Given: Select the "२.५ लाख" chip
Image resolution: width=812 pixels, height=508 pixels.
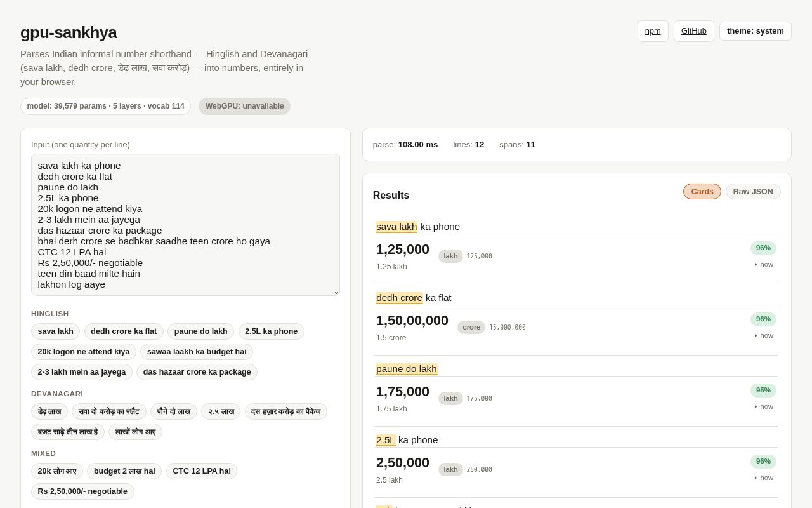Looking at the screenshot, I should click(x=221, y=411).
